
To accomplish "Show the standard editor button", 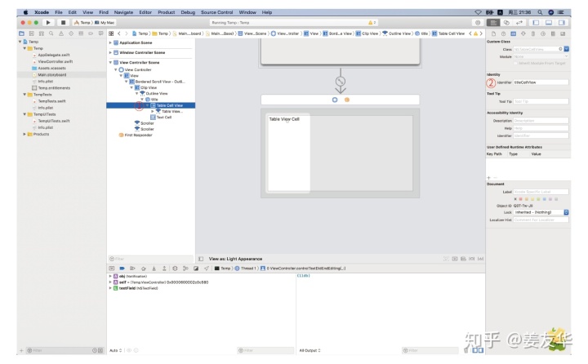I will pyautogui.click(x=493, y=23).
